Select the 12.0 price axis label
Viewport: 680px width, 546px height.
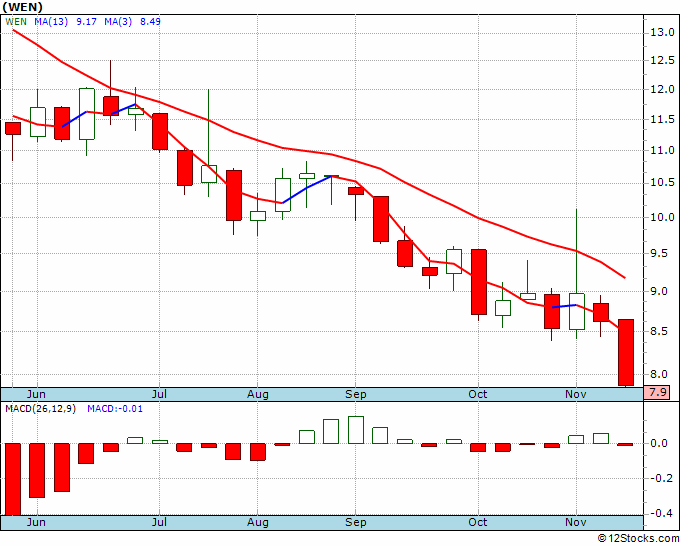(x=662, y=89)
